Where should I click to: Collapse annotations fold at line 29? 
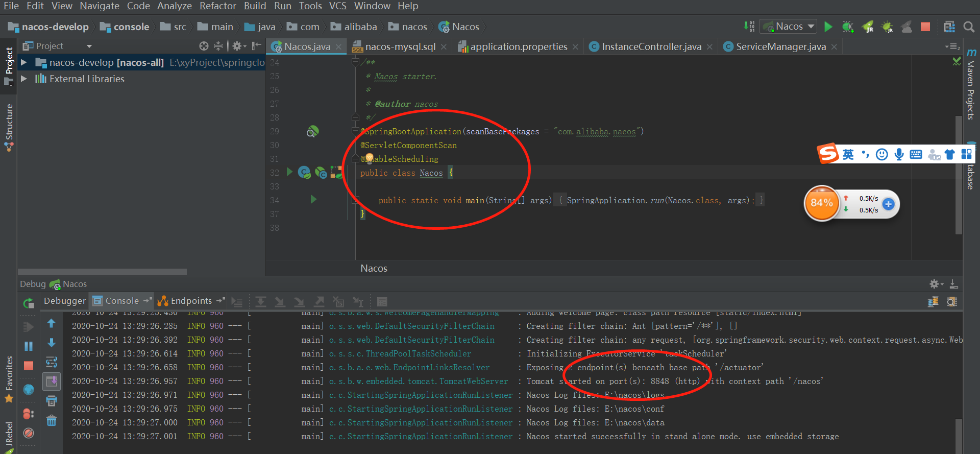click(x=355, y=131)
